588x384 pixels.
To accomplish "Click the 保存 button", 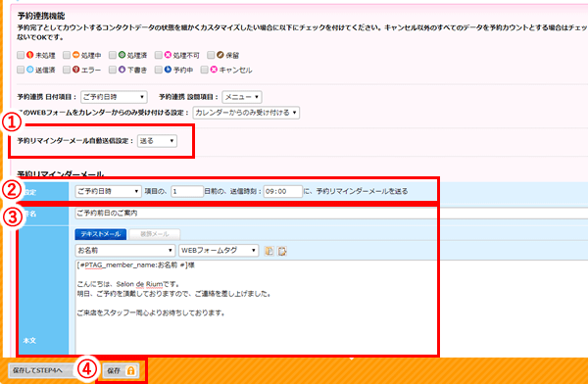I will coord(121,371).
